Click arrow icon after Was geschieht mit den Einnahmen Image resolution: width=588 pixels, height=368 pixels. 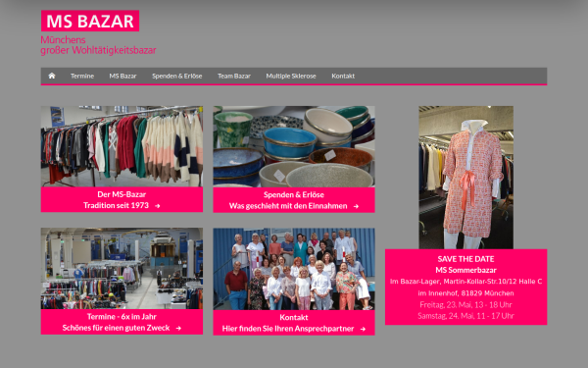pyautogui.click(x=356, y=206)
